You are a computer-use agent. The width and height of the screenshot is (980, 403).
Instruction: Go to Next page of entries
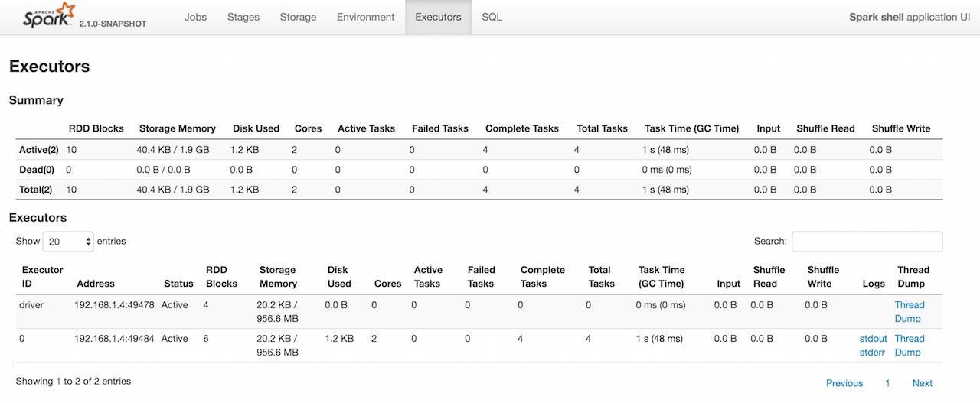922,383
